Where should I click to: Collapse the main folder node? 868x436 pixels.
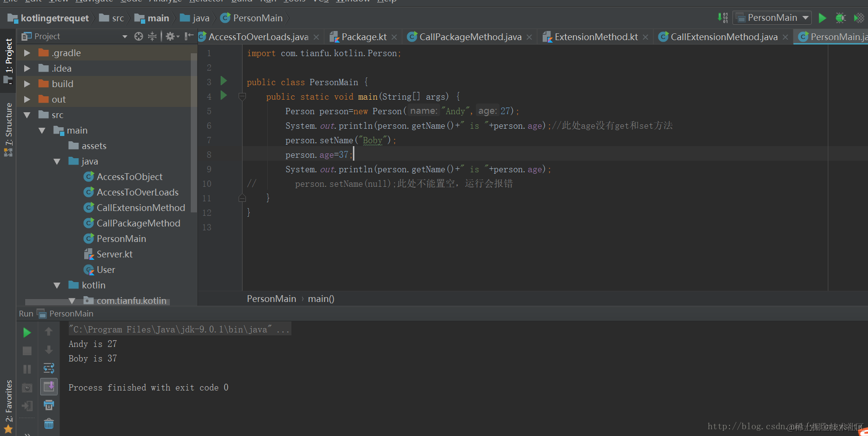click(42, 130)
